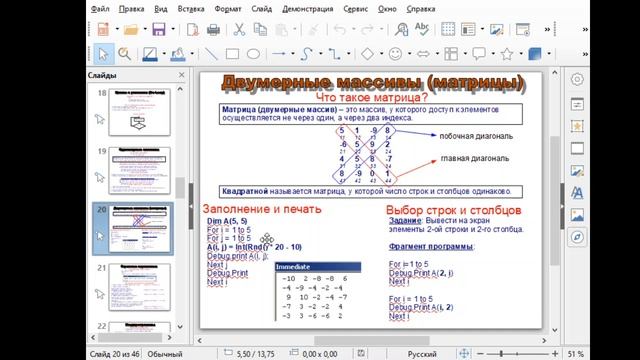Select the Curve drawing tool
This screenshot has width=640, height=360.
click(306, 54)
